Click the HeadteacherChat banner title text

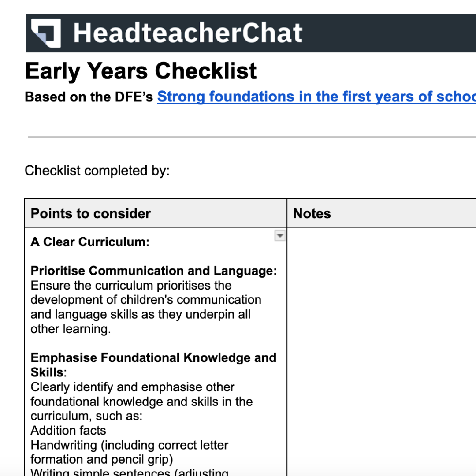click(188, 33)
